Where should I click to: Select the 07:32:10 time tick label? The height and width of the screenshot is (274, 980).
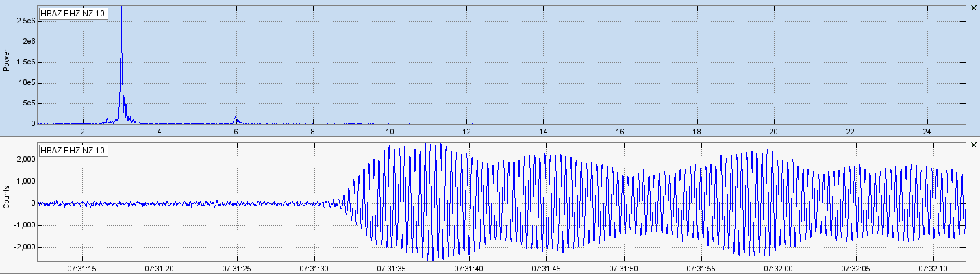tap(934, 268)
